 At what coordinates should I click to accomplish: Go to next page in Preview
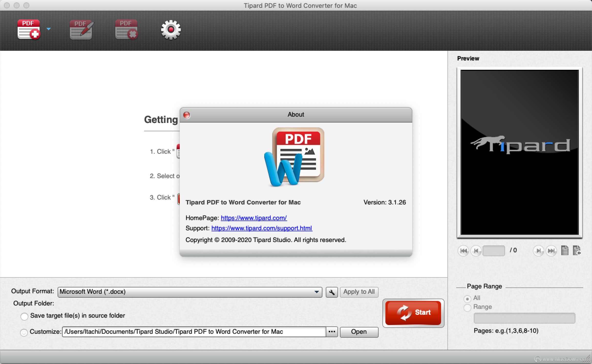tap(538, 251)
